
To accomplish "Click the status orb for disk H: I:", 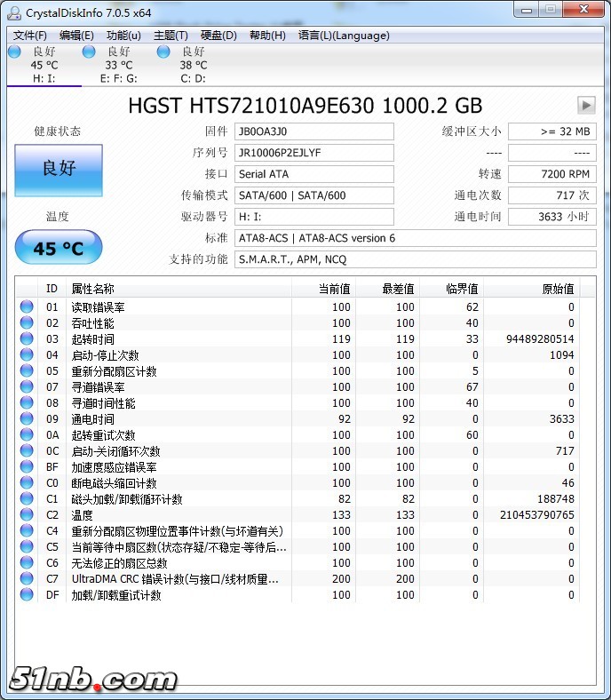I will [14, 52].
